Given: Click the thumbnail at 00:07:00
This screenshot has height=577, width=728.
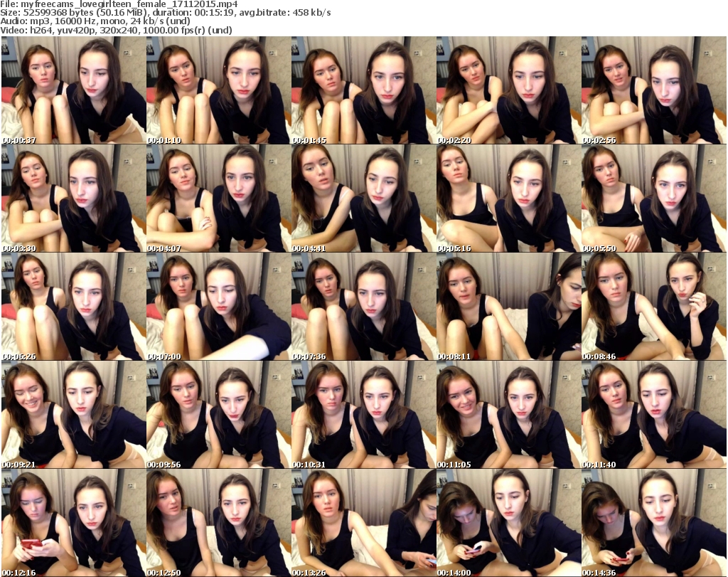Looking at the screenshot, I should [x=218, y=307].
